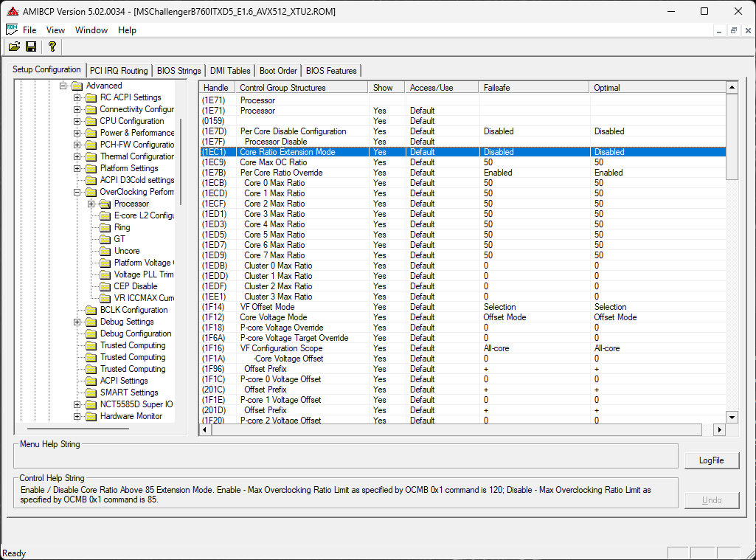
Task: Click the Failsafe column header
Action: 534,88
